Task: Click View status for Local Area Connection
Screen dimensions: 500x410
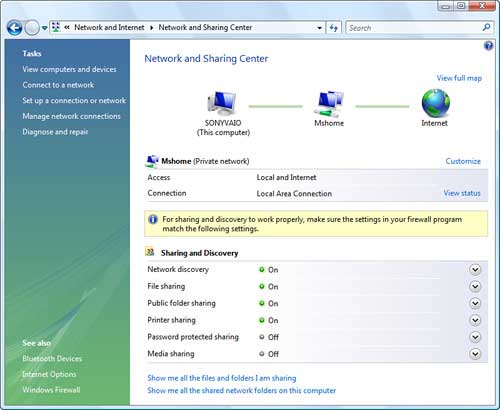Action: [462, 193]
